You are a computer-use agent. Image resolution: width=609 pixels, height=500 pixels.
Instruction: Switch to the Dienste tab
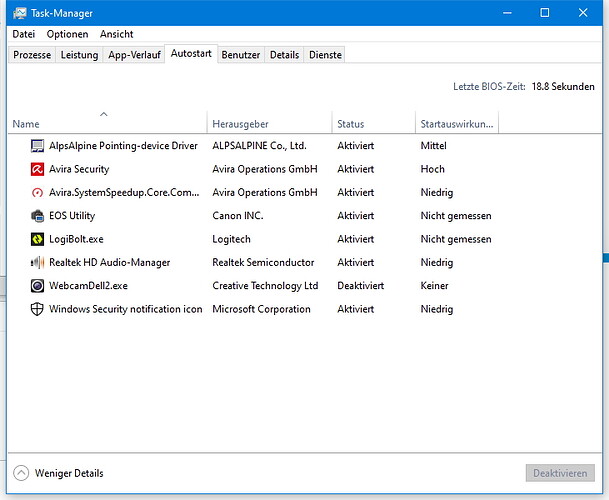(x=325, y=55)
